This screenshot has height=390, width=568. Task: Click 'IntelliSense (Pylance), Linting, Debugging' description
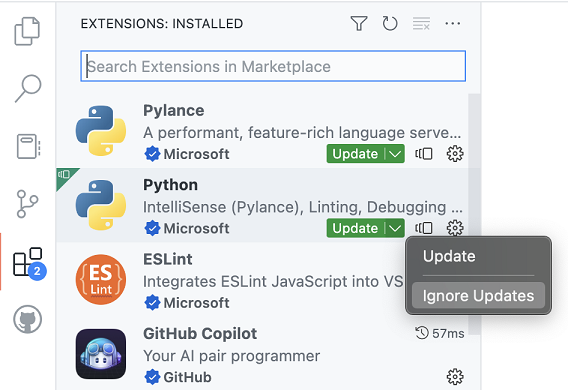pyautogui.click(x=303, y=207)
